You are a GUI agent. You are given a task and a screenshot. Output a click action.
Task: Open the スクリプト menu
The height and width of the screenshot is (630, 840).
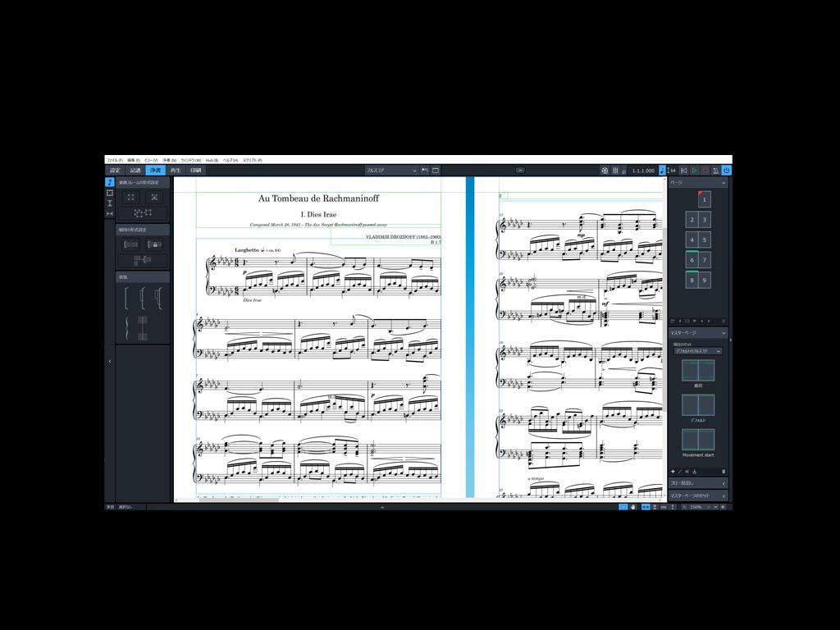click(253, 160)
